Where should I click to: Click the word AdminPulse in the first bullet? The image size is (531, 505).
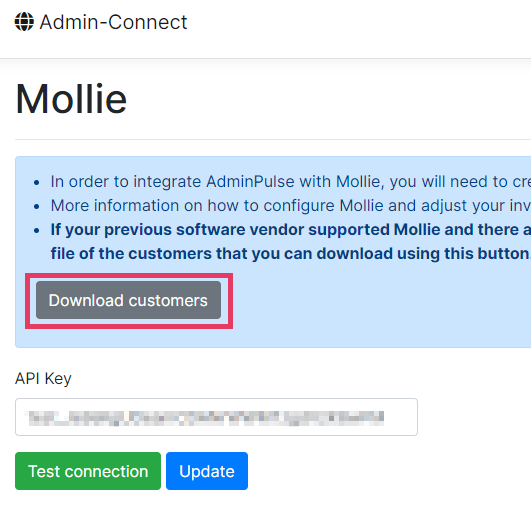[x=250, y=182]
